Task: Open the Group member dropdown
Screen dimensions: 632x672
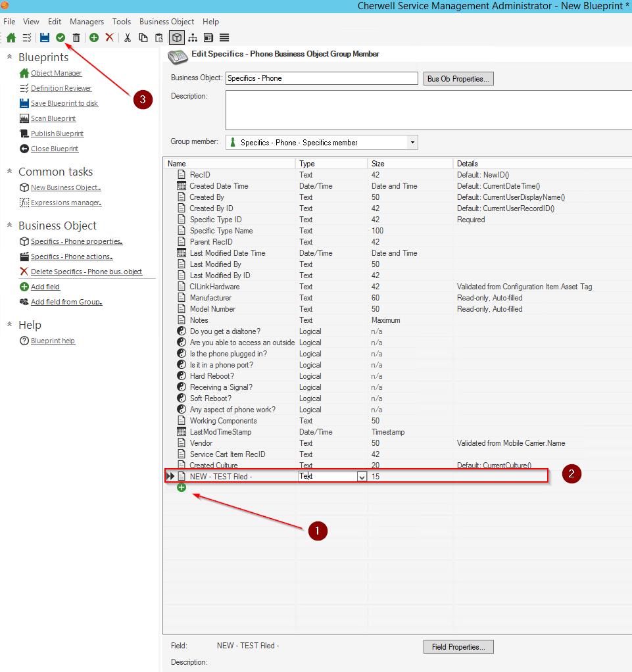Action: [x=412, y=142]
